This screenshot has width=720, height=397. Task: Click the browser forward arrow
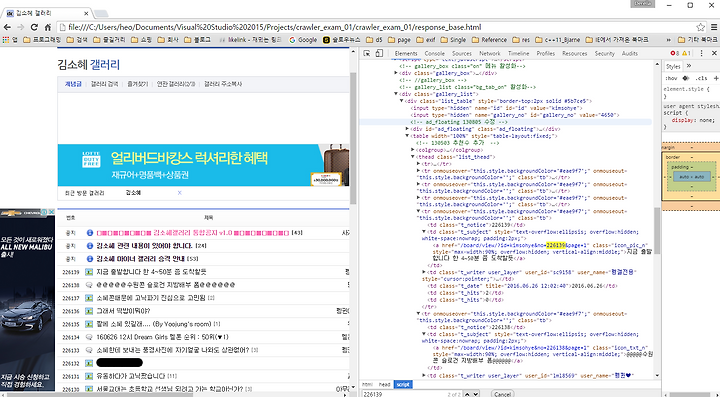click(21, 27)
